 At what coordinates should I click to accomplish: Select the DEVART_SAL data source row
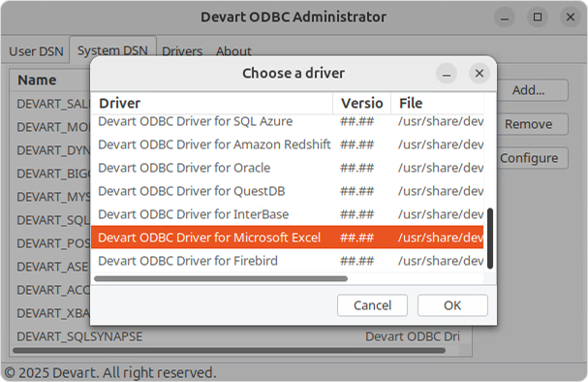click(53, 104)
